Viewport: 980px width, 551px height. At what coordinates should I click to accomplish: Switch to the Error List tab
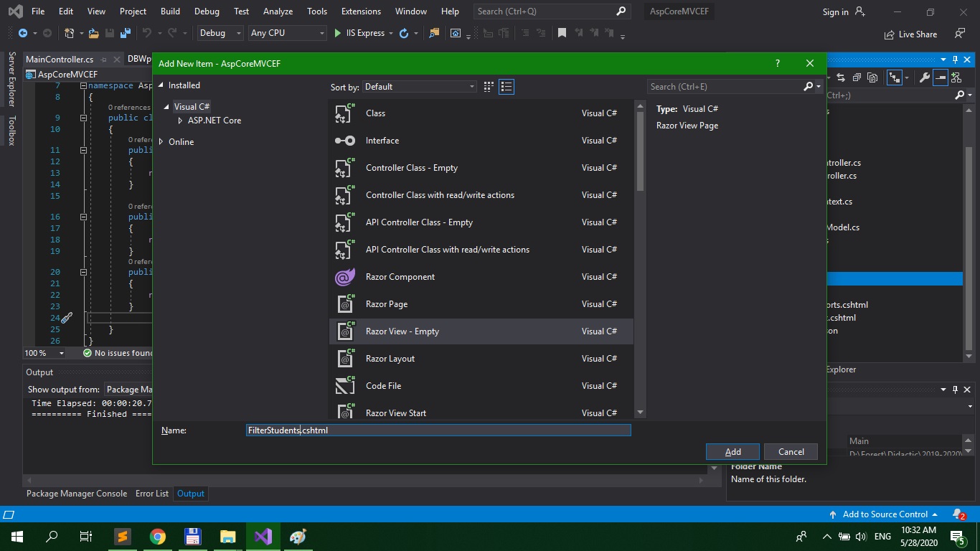tap(152, 494)
